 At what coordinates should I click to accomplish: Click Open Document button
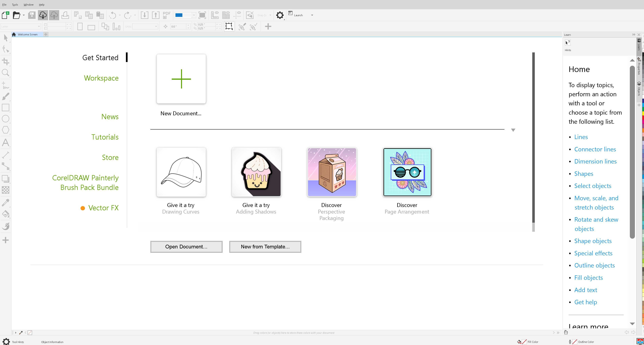186,247
